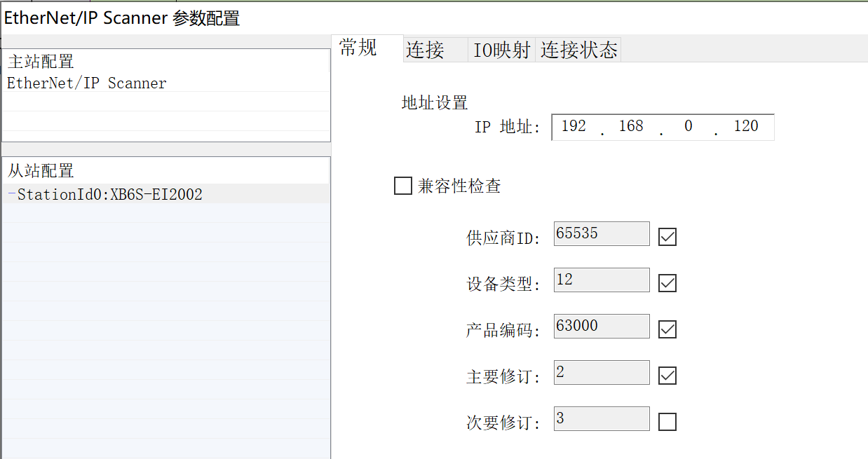Check the 次要修订 checkbox

coord(667,422)
